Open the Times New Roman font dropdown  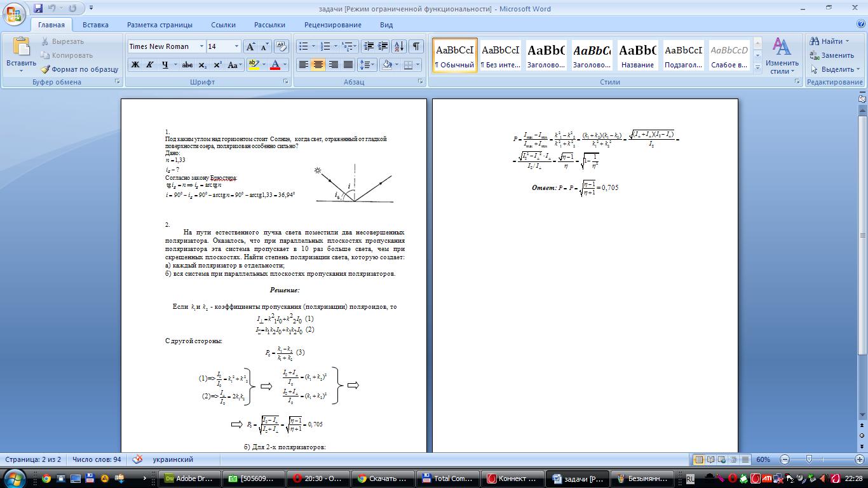pyautogui.click(x=201, y=46)
